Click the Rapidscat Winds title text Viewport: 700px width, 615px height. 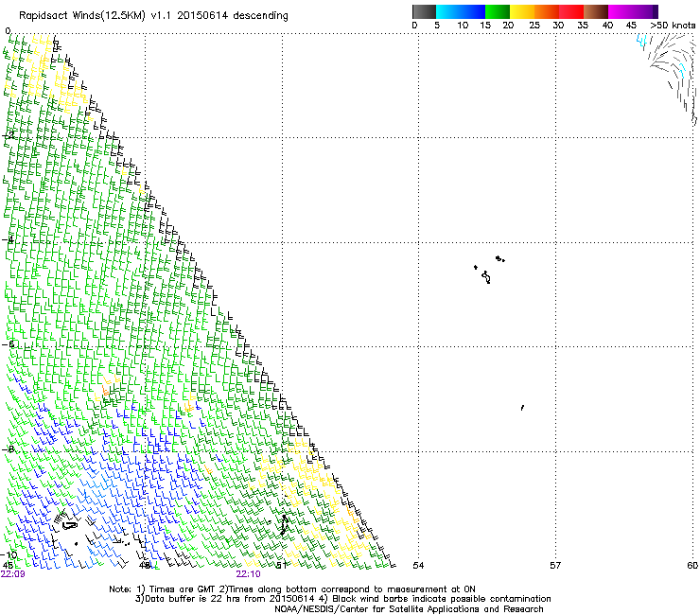[x=153, y=16]
